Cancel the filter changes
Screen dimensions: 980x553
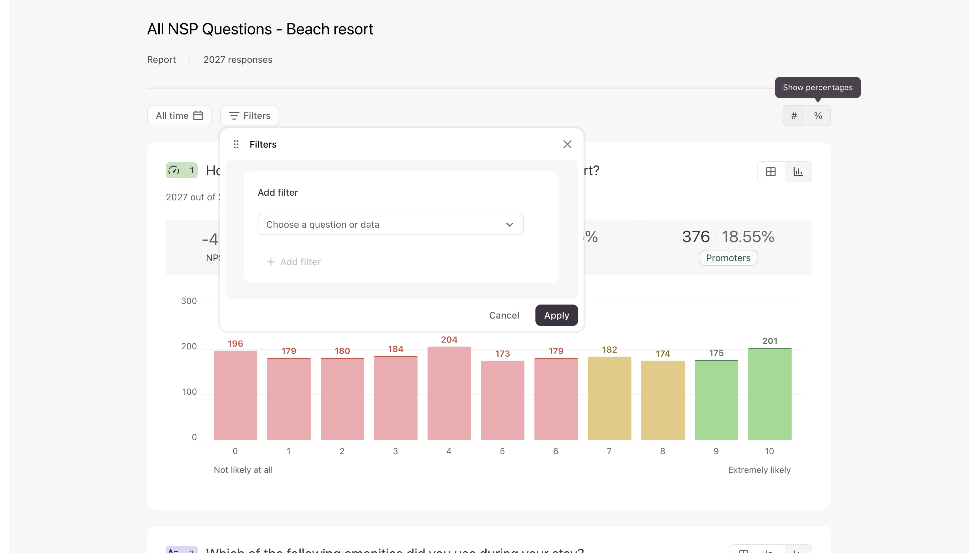pos(504,315)
